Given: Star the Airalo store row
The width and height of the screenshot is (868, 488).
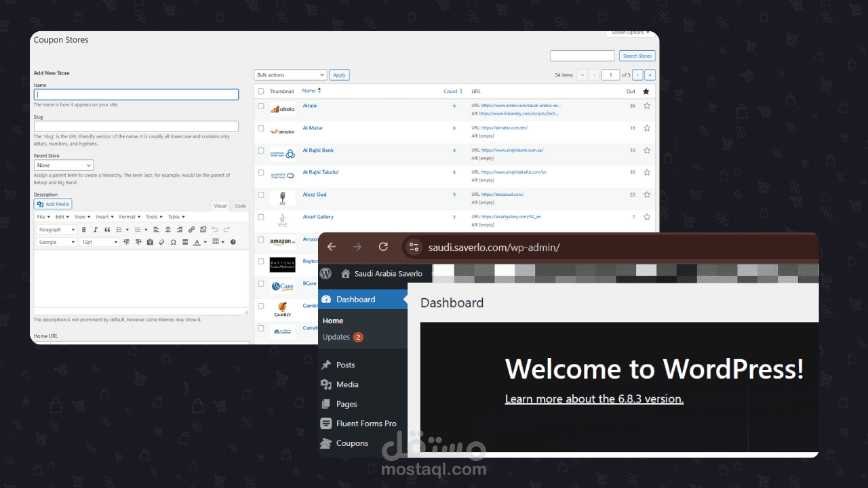Looking at the screenshot, I should click(646, 106).
